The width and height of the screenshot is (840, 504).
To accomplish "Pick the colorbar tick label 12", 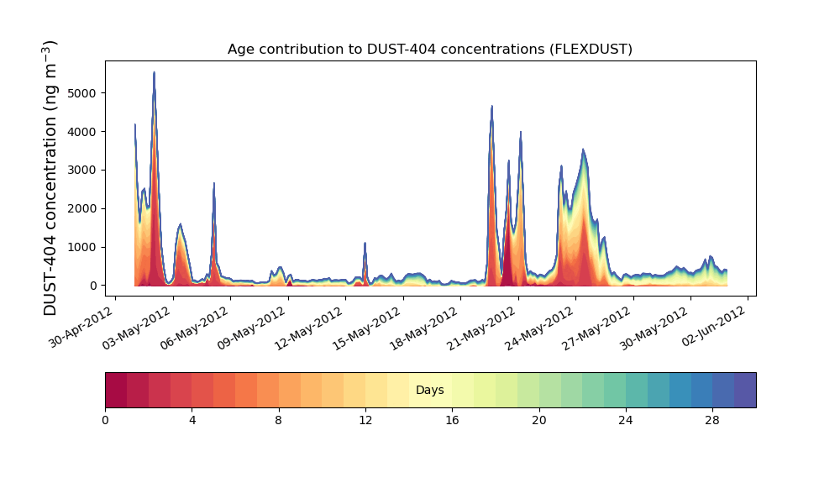I will pos(365,421).
